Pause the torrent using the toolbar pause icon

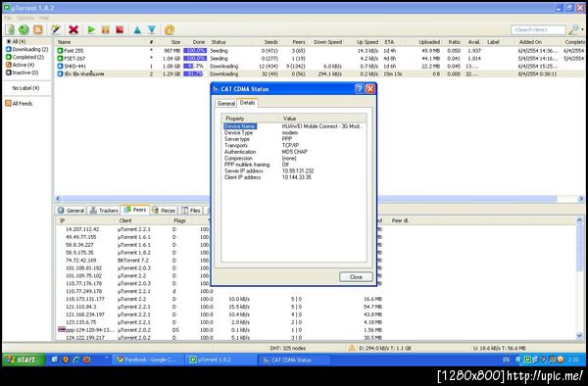click(106, 29)
